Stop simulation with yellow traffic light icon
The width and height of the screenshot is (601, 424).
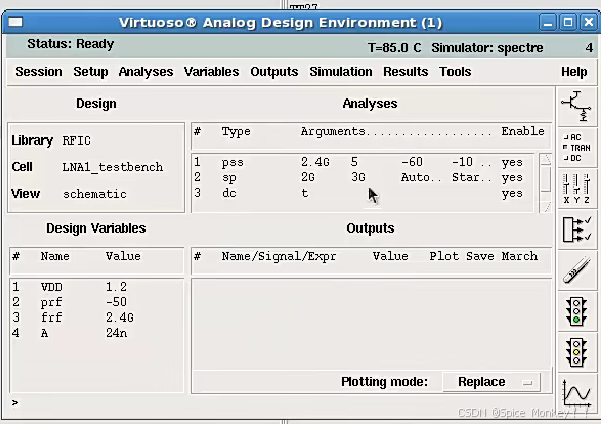[x=577, y=352]
